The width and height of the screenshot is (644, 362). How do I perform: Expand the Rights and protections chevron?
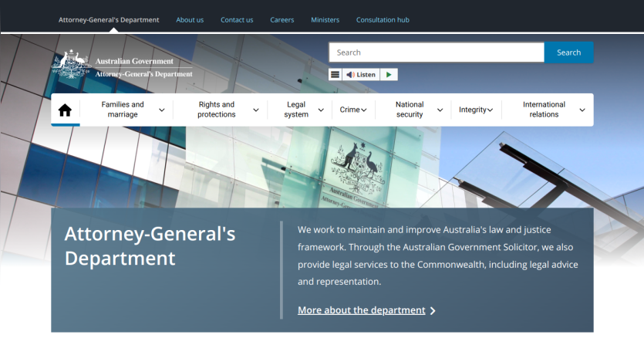(256, 110)
